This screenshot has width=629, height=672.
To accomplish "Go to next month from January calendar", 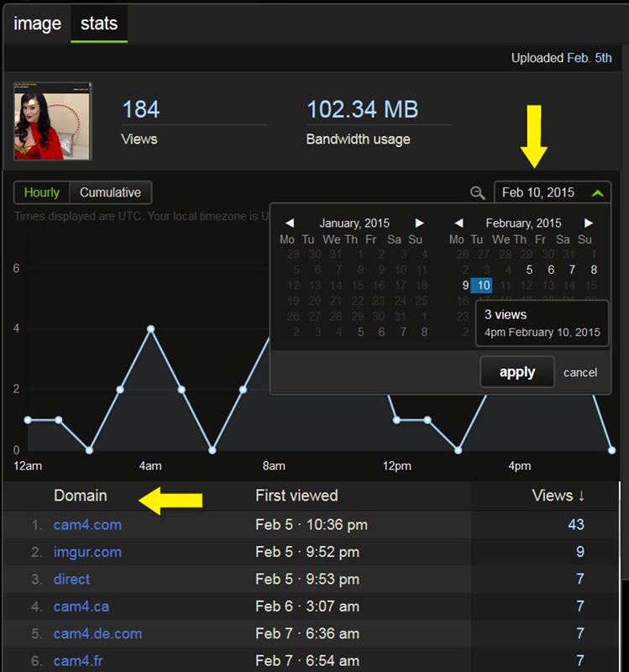I will (419, 223).
